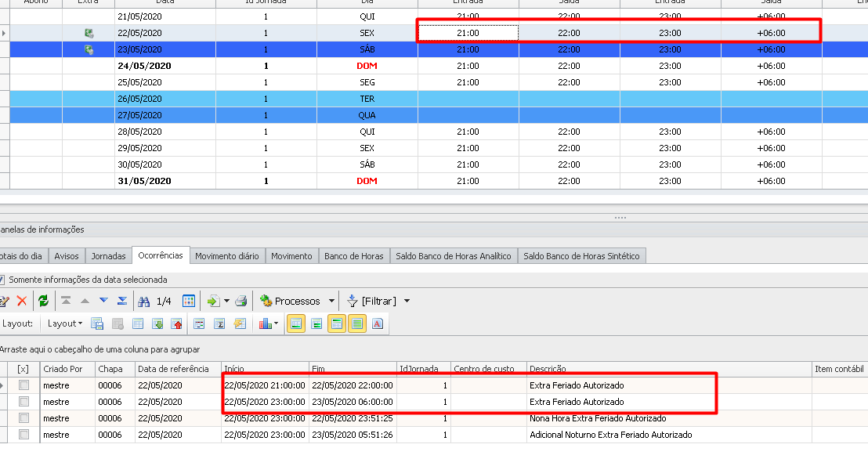Open the Banco de Horas tab
868x466 pixels.
tap(354, 256)
